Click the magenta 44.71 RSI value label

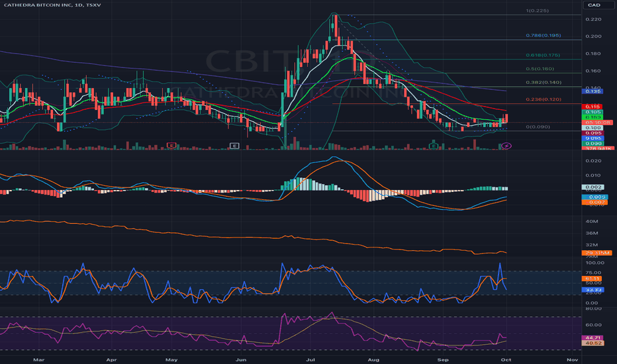[x=593, y=338]
